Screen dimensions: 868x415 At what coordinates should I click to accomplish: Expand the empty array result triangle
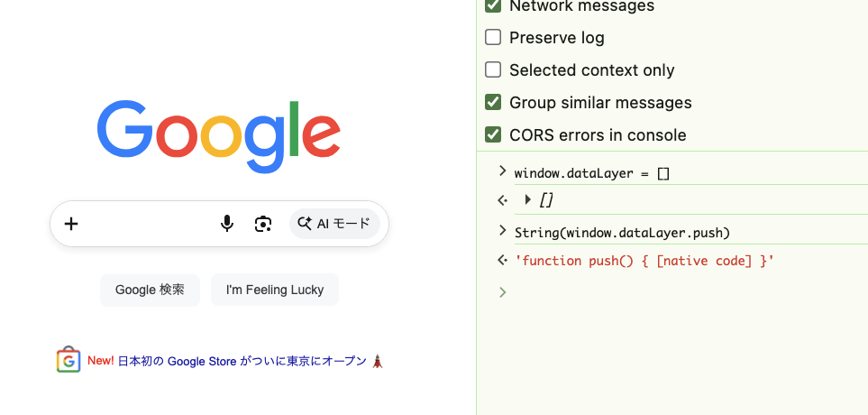click(x=527, y=199)
